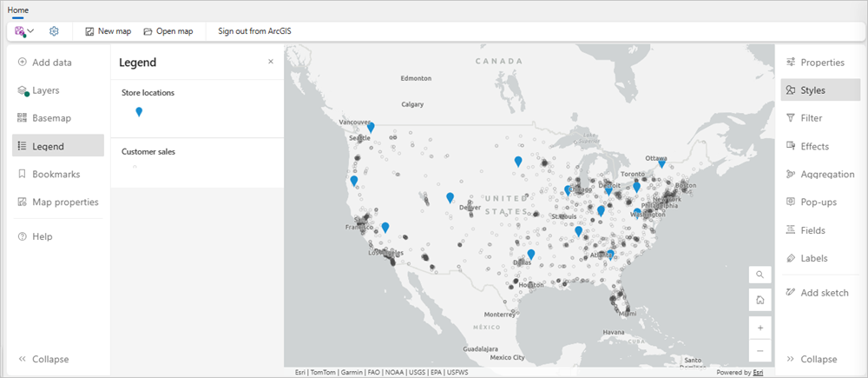Click the Open map button

point(168,31)
